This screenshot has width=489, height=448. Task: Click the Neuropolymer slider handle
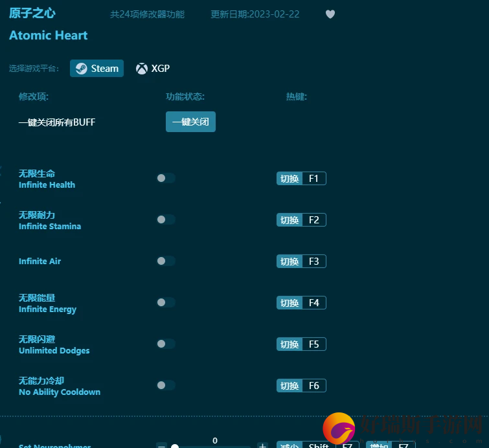click(x=175, y=447)
